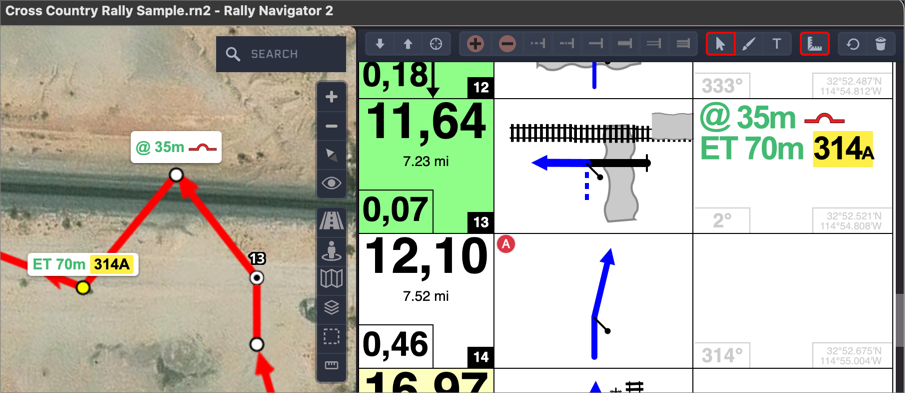Click the 'ET 70m 314A' note text
905x393 pixels.
(786, 149)
